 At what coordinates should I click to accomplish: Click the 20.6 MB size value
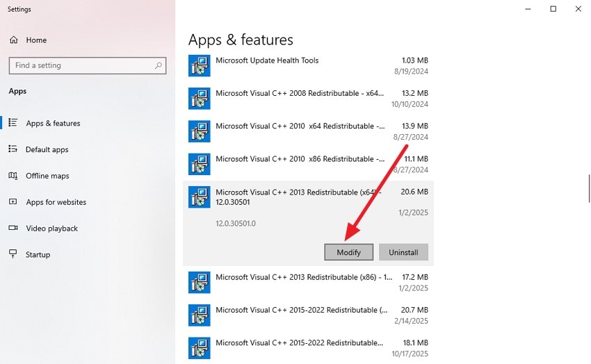coord(414,192)
